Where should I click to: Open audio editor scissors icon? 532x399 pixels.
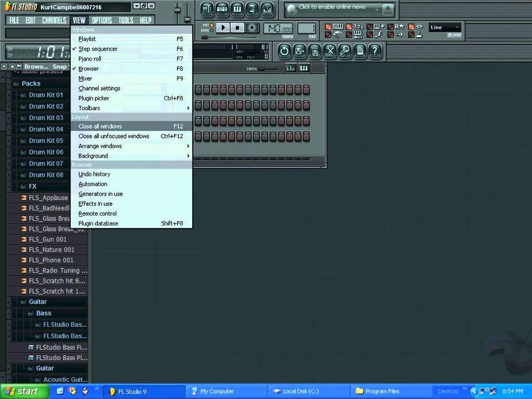[330, 51]
